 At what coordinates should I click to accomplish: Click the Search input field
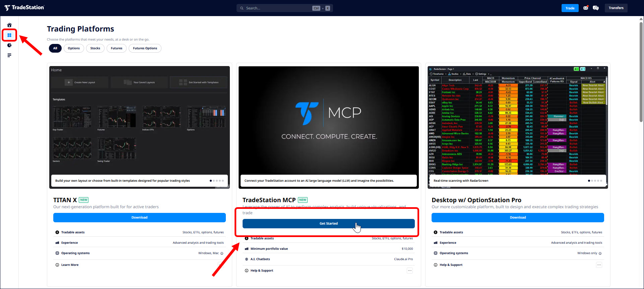(x=278, y=8)
